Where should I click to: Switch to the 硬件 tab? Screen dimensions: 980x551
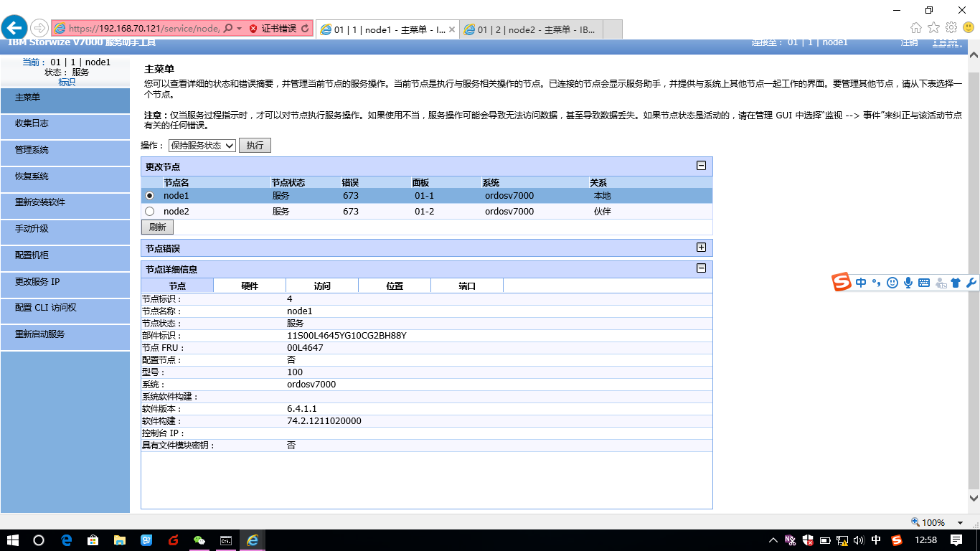pos(249,285)
